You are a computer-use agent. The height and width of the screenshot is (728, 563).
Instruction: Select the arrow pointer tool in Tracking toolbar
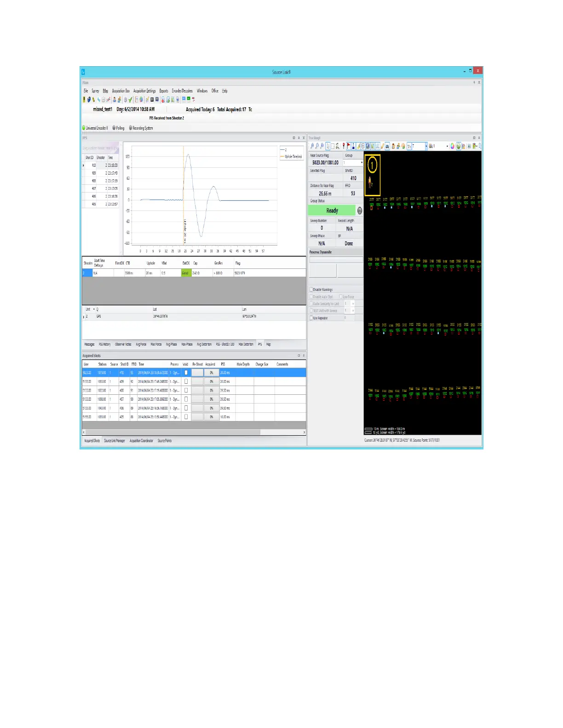coord(328,146)
